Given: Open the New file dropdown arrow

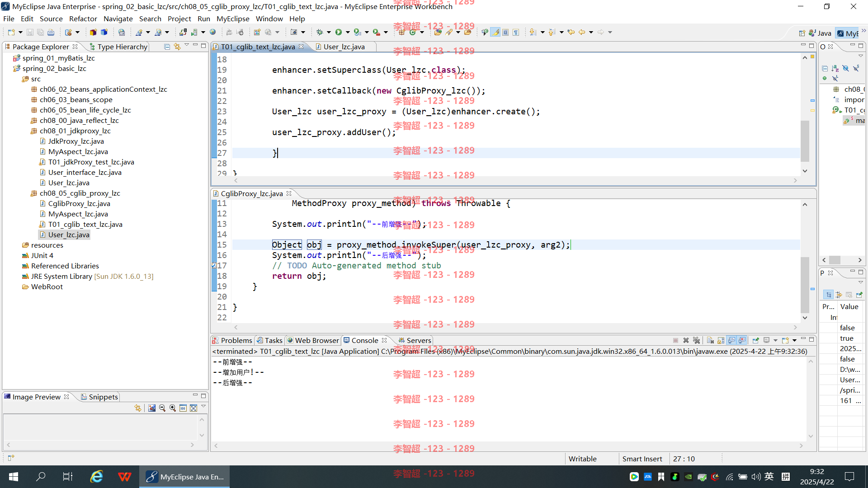Looking at the screenshot, I should pyautogui.click(x=20, y=32).
